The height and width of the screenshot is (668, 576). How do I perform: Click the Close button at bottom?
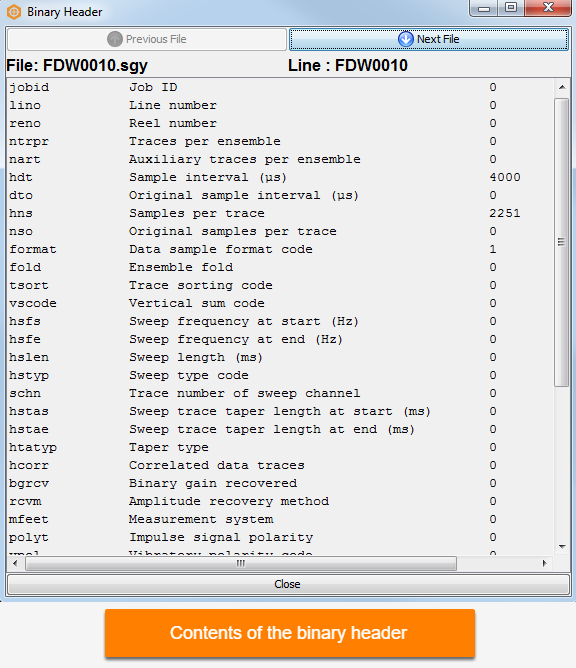click(x=288, y=584)
